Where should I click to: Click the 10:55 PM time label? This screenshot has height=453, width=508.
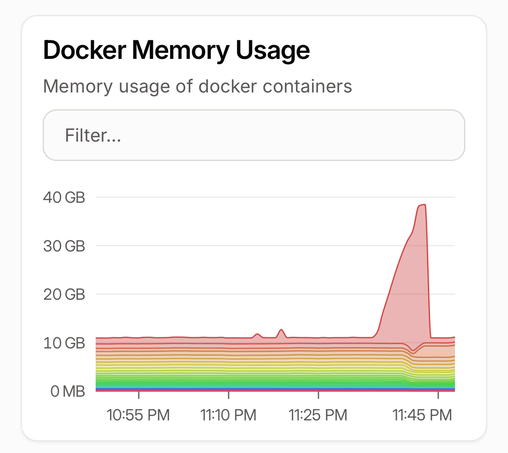pyautogui.click(x=138, y=415)
